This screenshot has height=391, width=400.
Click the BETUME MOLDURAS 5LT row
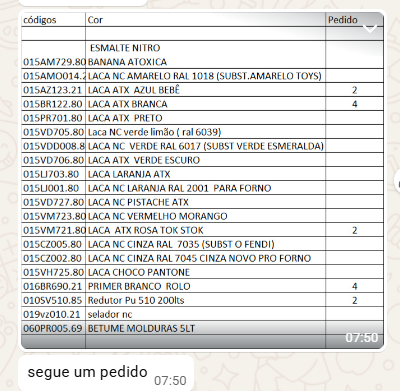(202, 328)
